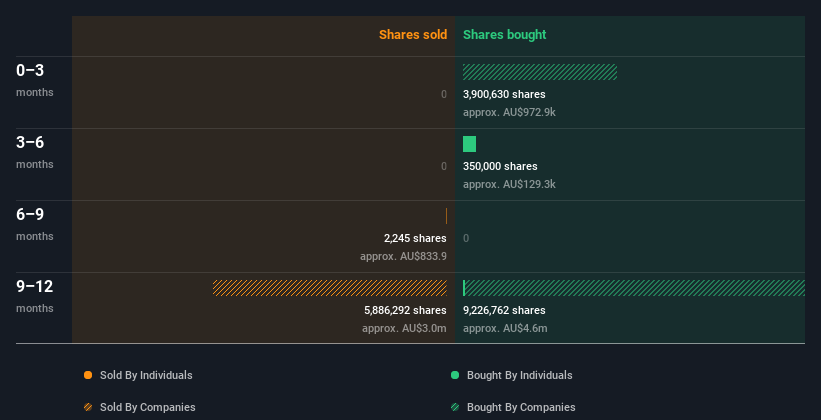The image size is (821, 420).
Task: Click the 9–12 months striped orange sold bar
Action: pos(330,288)
